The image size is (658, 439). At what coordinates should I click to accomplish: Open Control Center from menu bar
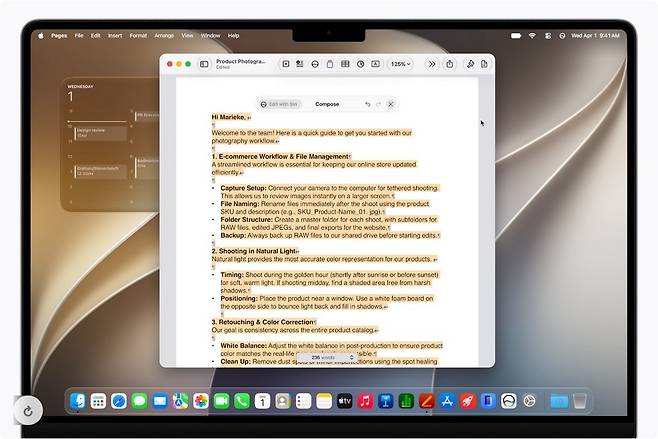tap(548, 36)
